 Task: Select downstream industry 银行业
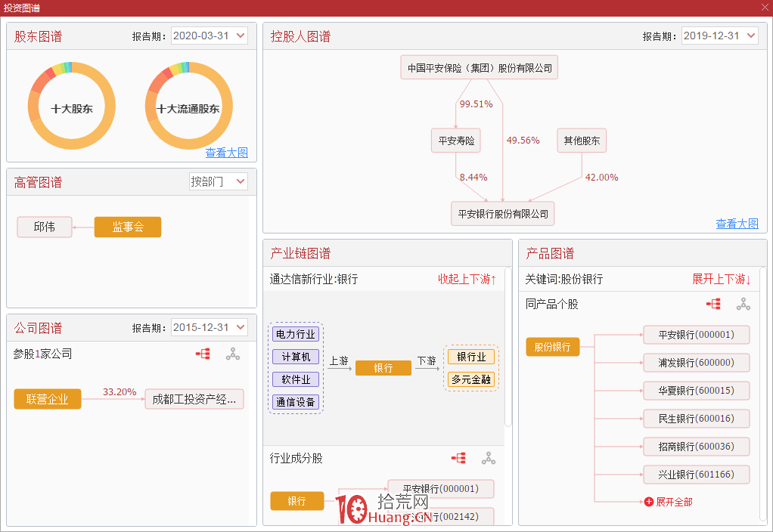pos(471,357)
